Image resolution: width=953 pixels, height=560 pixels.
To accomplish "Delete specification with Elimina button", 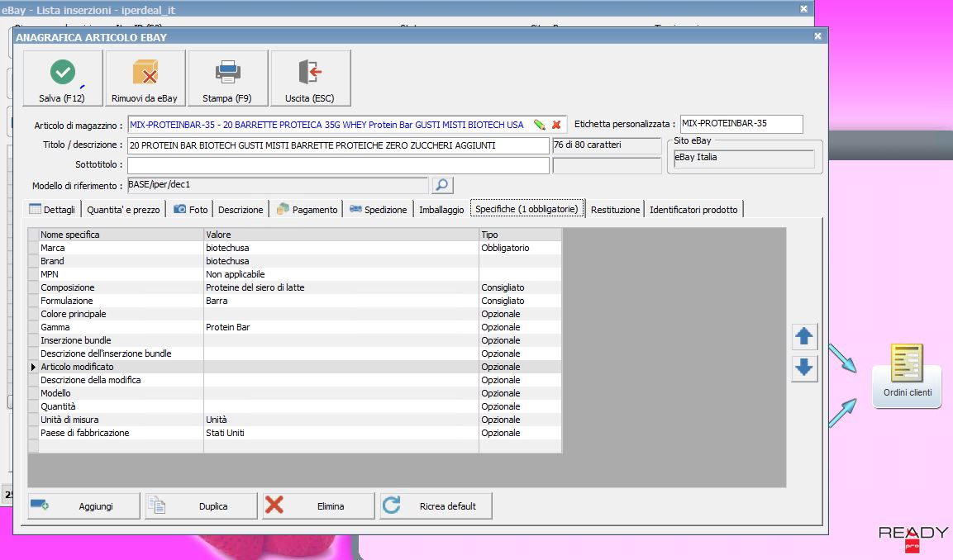I will pyautogui.click(x=318, y=506).
